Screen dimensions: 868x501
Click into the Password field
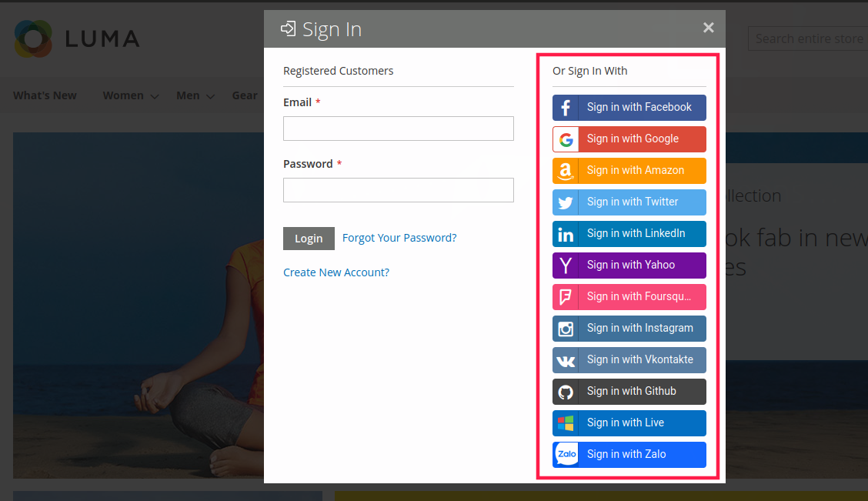click(398, 190)
